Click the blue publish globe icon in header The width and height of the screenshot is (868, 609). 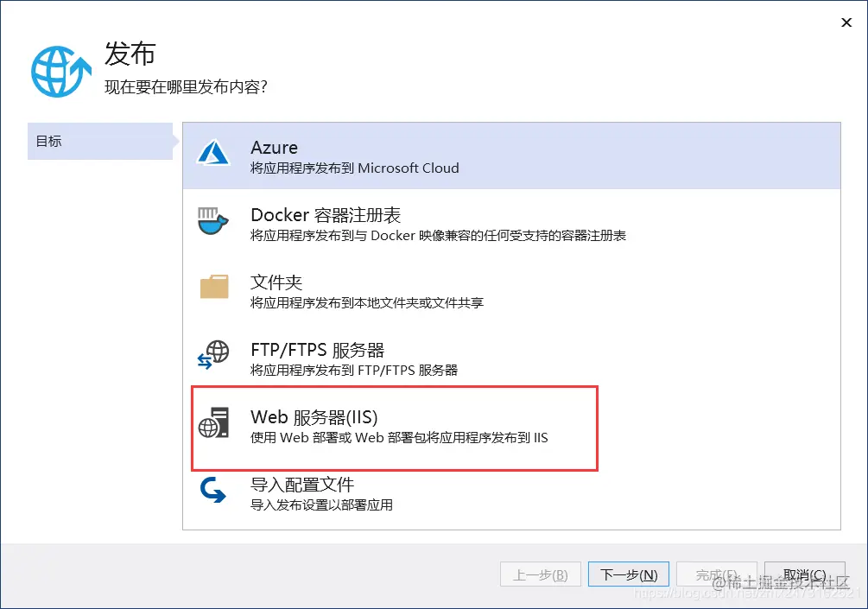coord(58,66)
